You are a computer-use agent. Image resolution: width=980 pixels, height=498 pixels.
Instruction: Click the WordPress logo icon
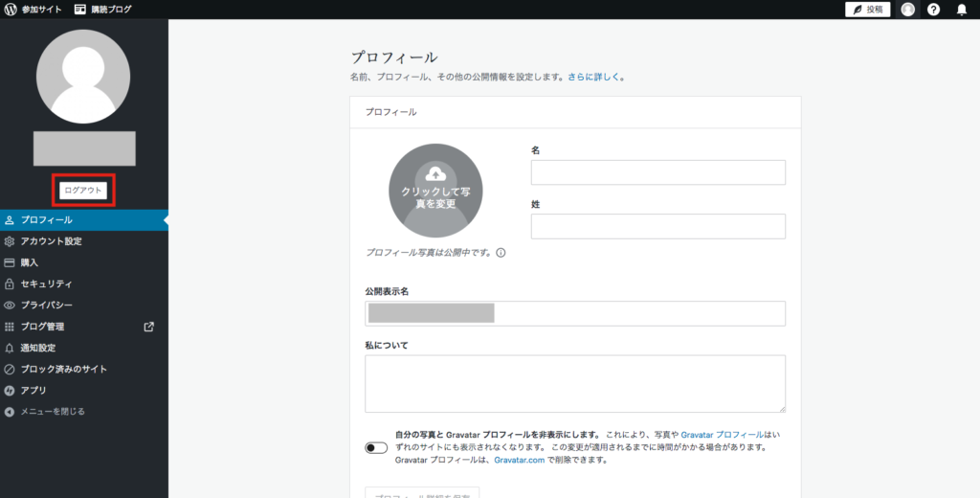[x=11, y=10]
